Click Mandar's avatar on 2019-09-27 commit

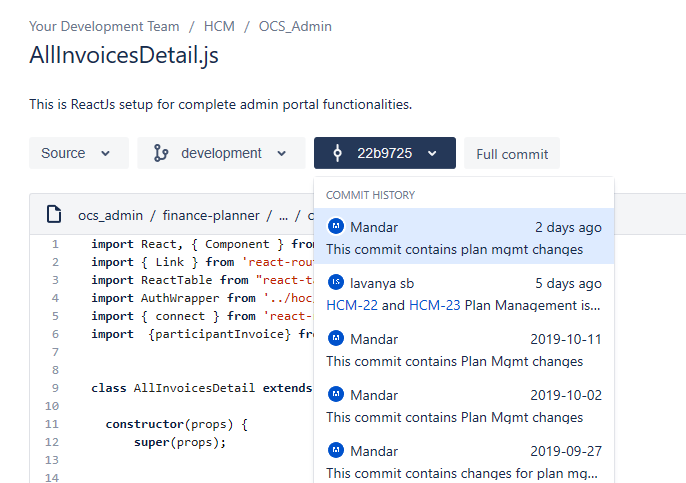pos(336,450)
